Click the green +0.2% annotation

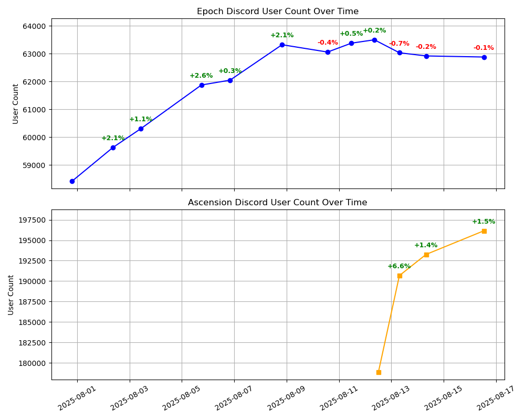[x=375, y=30]
